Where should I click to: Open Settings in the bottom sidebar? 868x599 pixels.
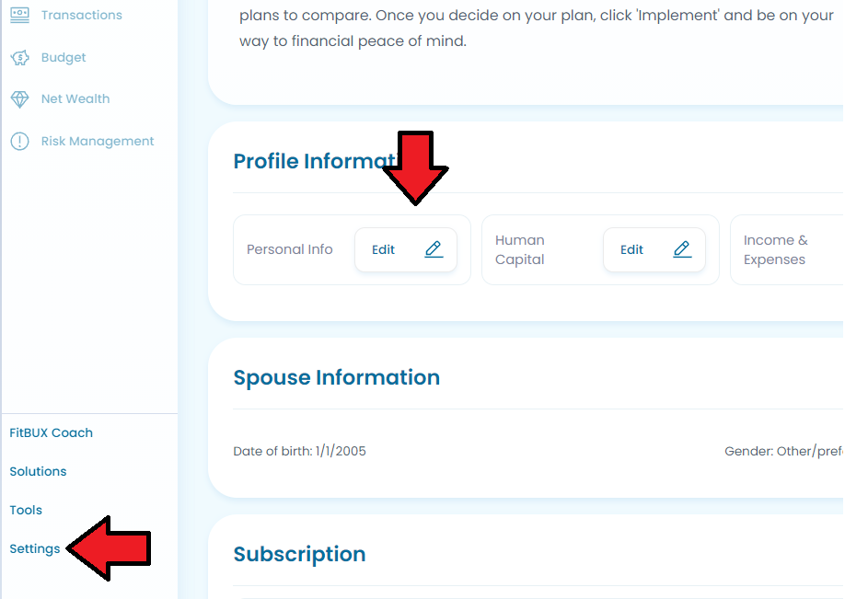pyautogui.click(x=34, y=549)
